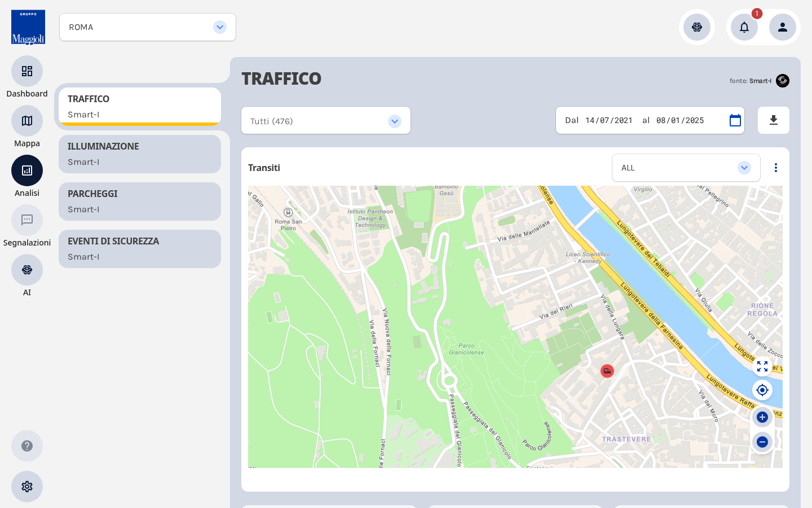Center map on current location
Screen dimensions: 812x508
click(x=762, y=390)
